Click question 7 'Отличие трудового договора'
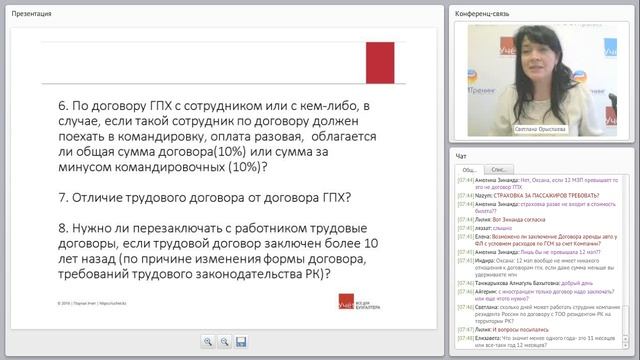 coord(204,198)
